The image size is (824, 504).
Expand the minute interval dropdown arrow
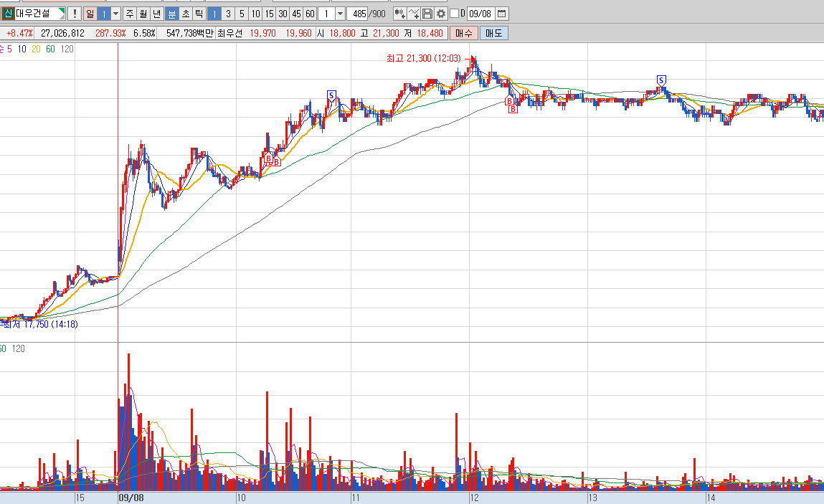coord(340,14)
